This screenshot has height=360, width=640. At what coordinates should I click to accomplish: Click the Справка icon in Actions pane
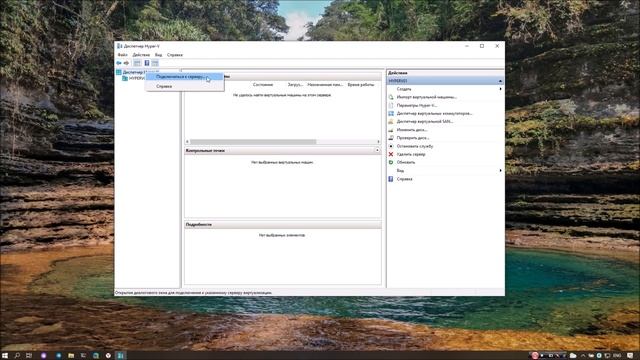(391, 179)
